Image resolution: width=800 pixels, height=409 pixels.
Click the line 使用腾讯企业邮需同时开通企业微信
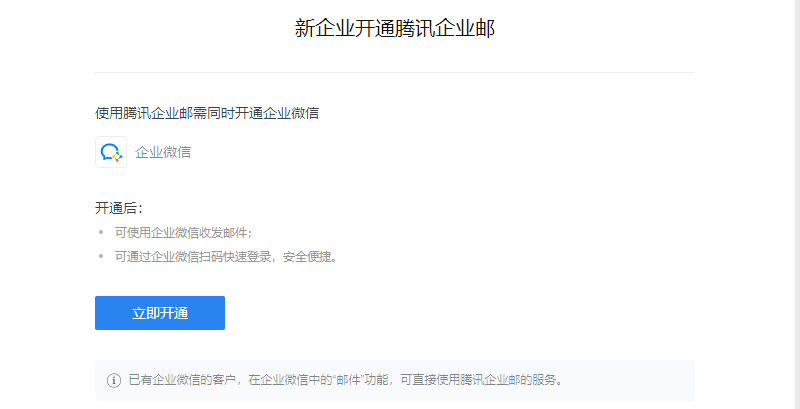click(x=207, y=113)
